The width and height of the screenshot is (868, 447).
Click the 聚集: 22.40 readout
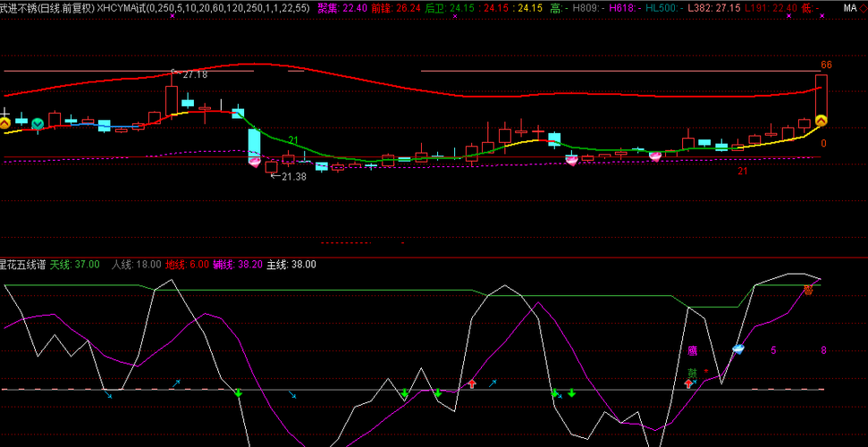(341, 8)
